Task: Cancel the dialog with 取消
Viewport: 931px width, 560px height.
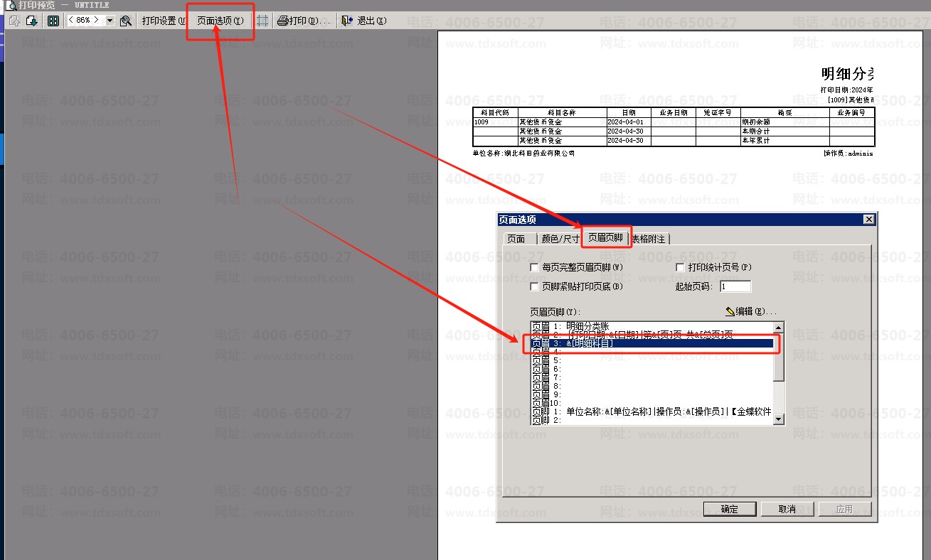Action: click(787, 509)
